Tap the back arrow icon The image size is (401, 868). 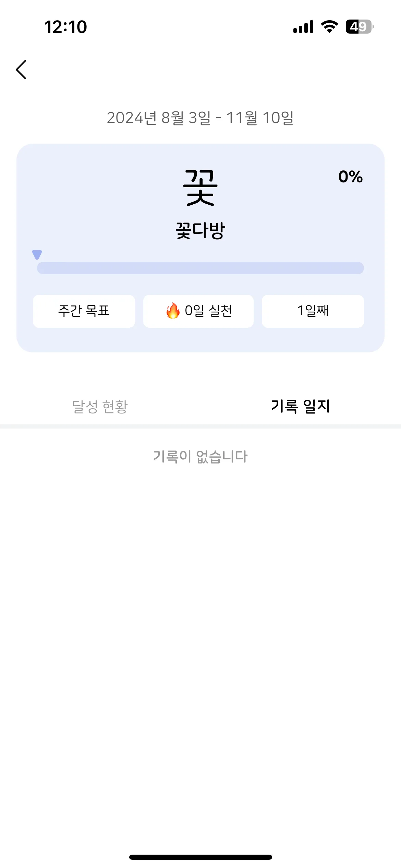click(21, 70)
